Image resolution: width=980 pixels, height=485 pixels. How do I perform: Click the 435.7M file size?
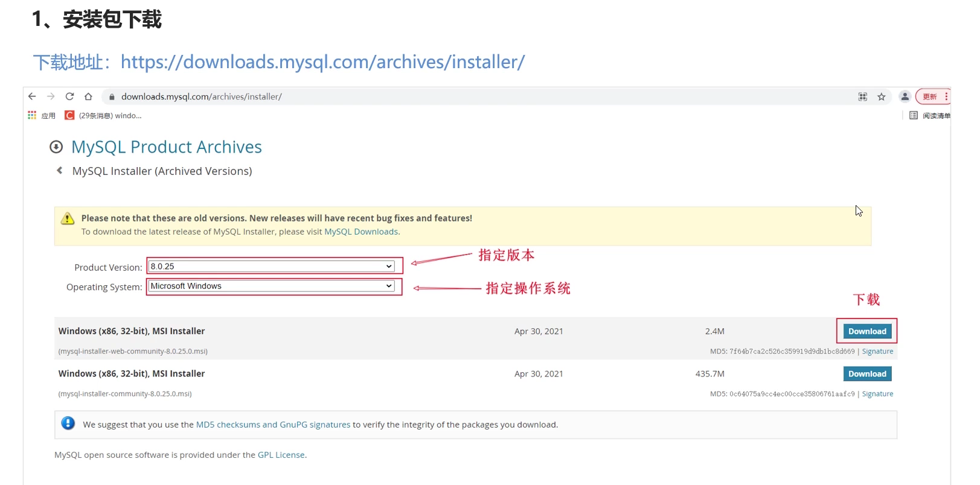coord(709,374)
